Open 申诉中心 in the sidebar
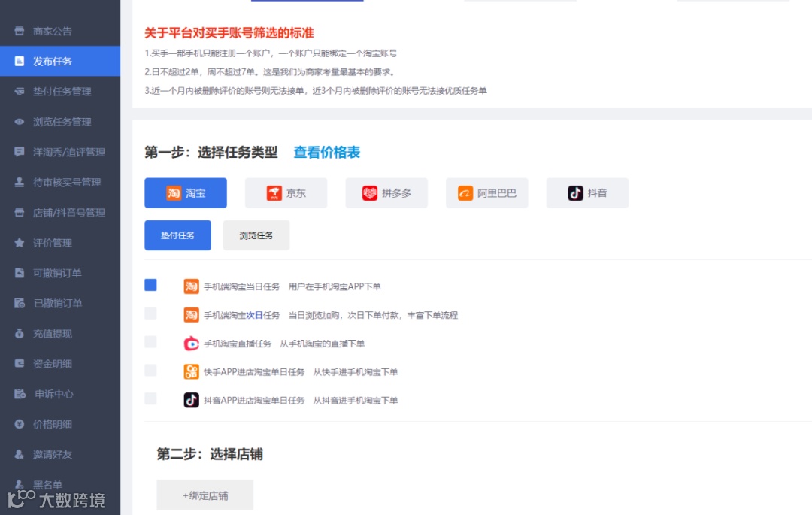Viewport: 812px width, 515px height. [60, 395]
